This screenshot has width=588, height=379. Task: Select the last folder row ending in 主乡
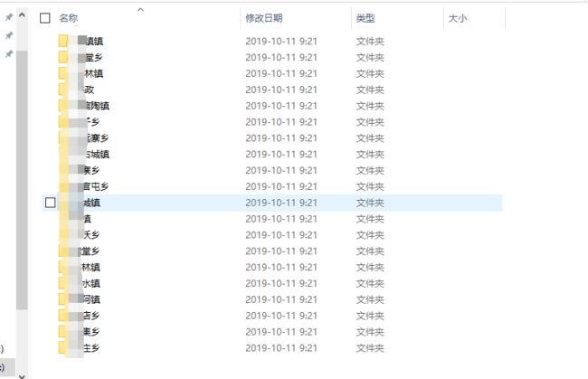(272, 348)
